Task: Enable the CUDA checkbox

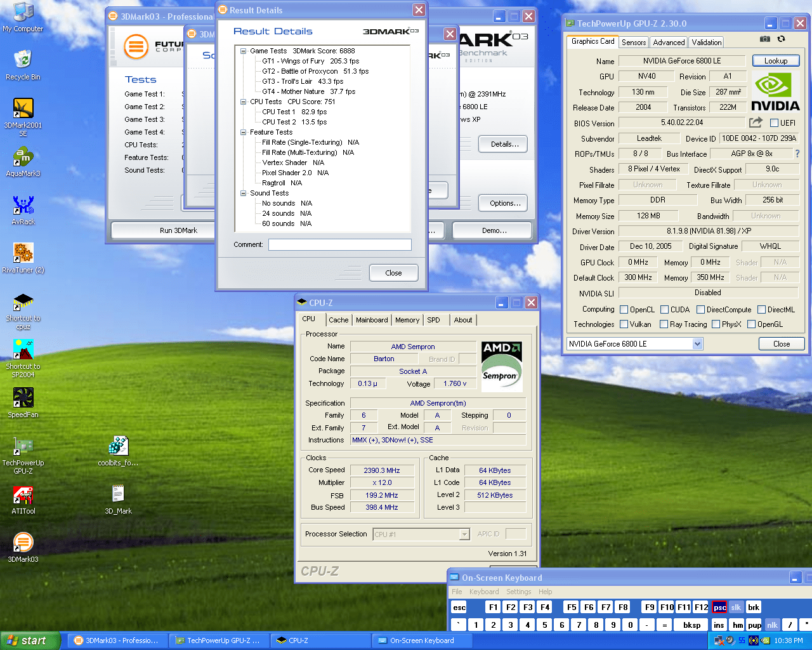Action: coord(664,310)
